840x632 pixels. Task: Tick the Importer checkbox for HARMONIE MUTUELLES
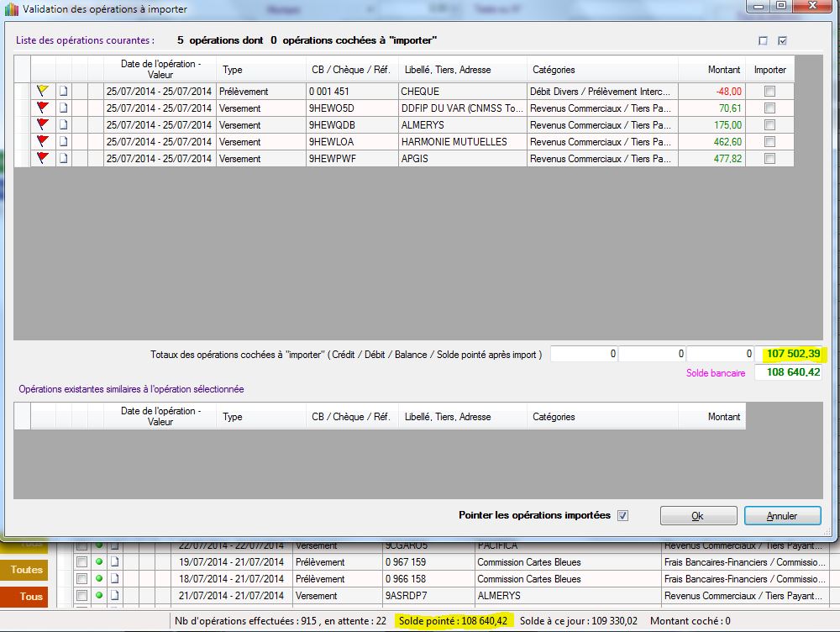click(x=769, y=141)
